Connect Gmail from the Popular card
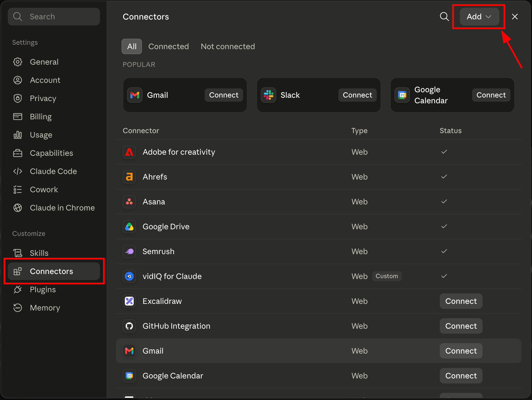The image size is (532, 400). click(224, 95)
